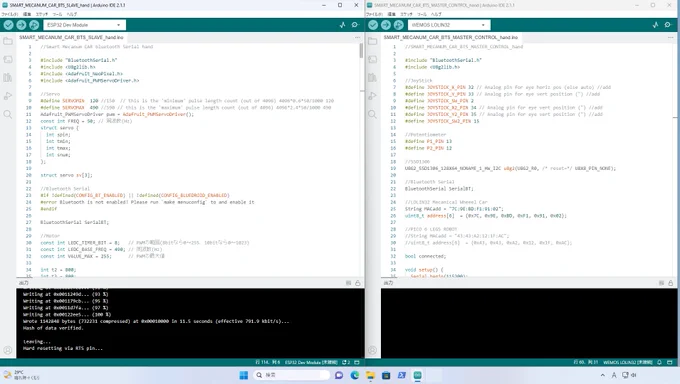Expand tab overflow menu in left editor
680x384 pixels.
pos(357,37)
